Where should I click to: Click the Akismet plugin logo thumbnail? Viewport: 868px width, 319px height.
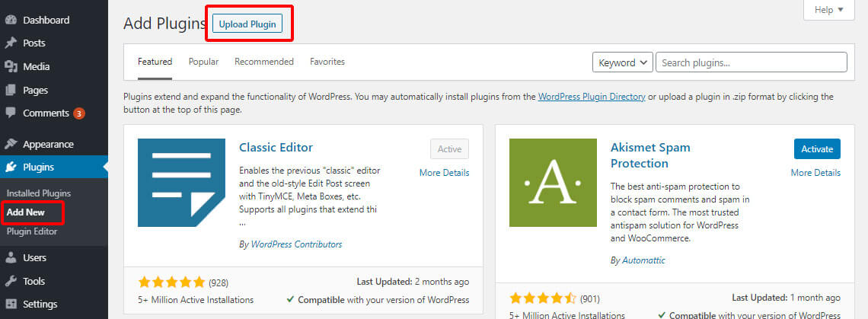[553, 183]
